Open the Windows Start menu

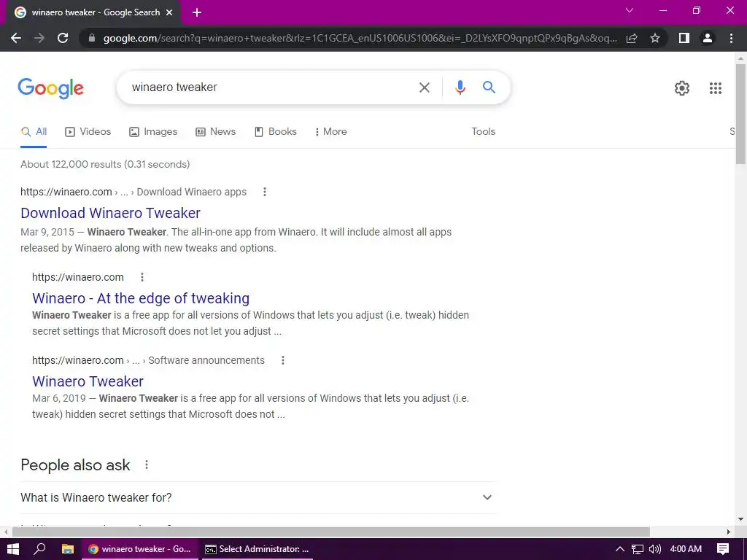[x=13, y=549]
